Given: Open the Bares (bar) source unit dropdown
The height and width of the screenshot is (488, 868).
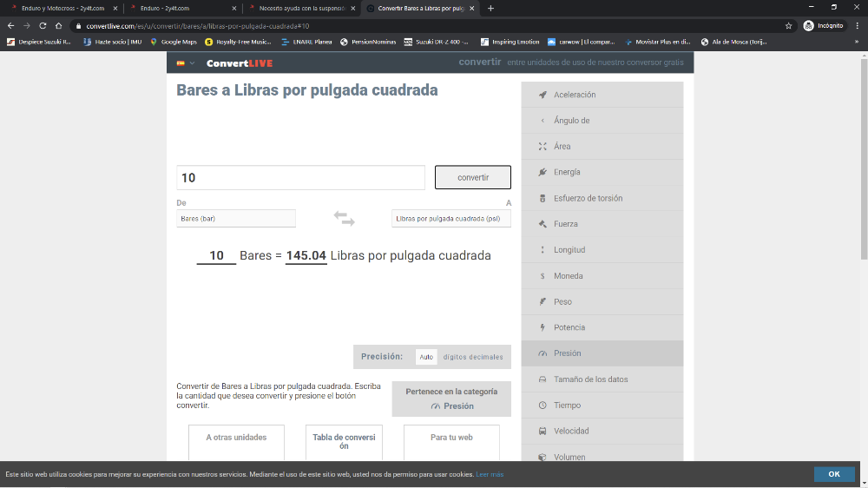Looking at the screenshot, I should (x=236, y=219).
